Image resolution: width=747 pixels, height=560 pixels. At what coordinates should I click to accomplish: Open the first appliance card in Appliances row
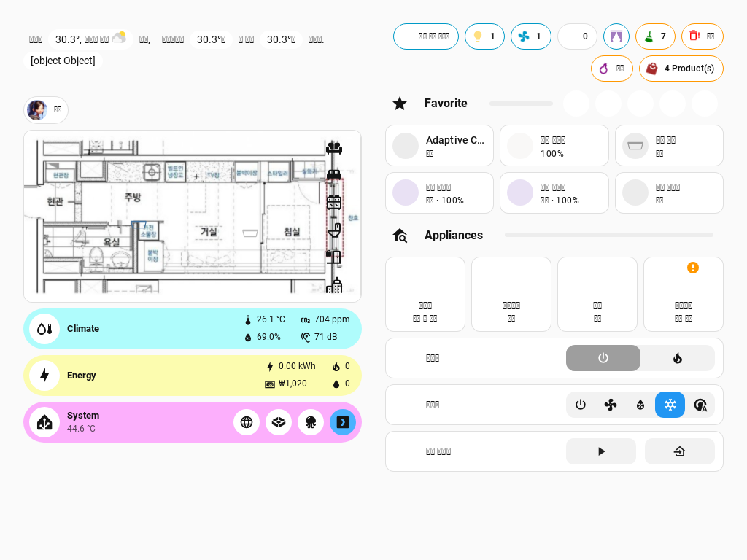pyautogui.click(x=425, y=295)
